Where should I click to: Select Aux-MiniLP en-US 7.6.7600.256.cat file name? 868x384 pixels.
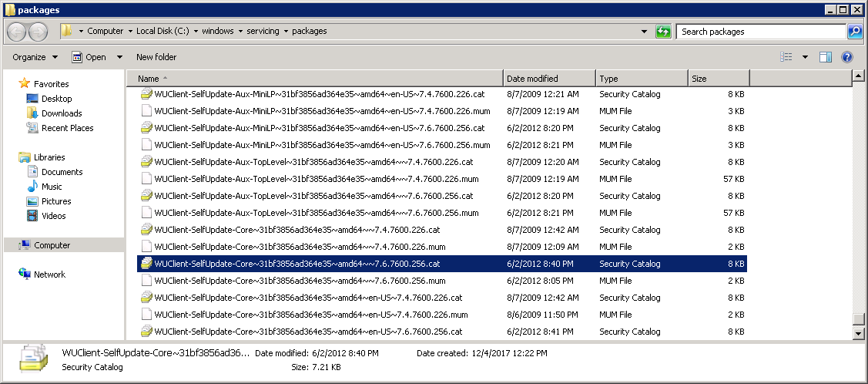[x=320, y=128]
